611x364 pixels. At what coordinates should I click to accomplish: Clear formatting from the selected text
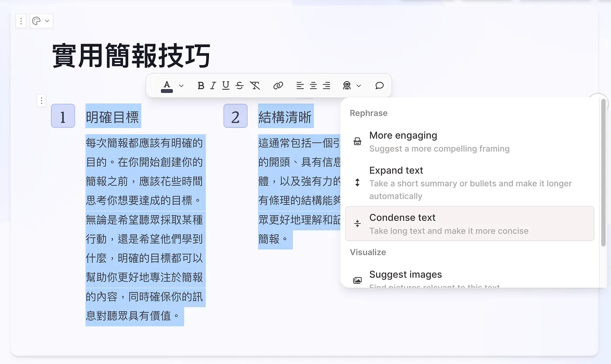click(x=255, y=86)
